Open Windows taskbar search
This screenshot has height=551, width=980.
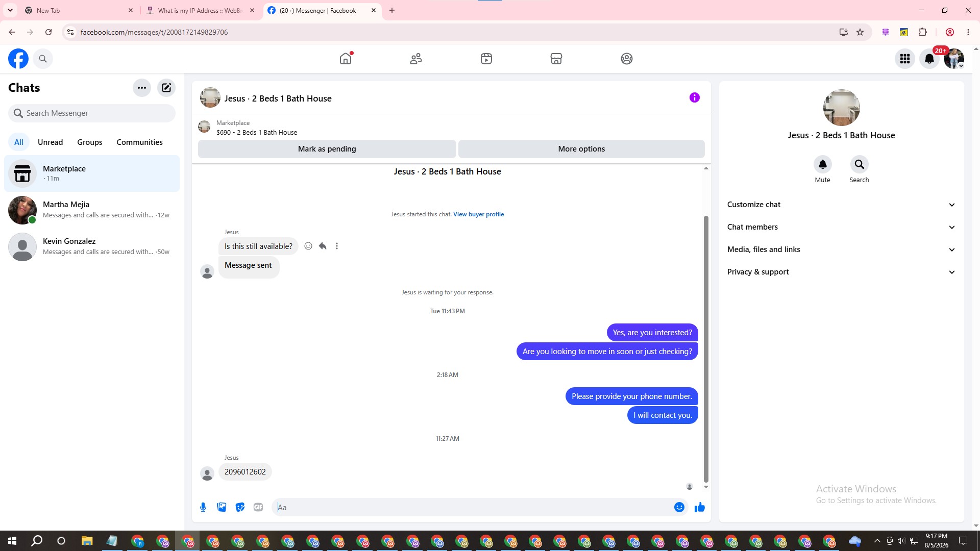click(x=37, y=541)
